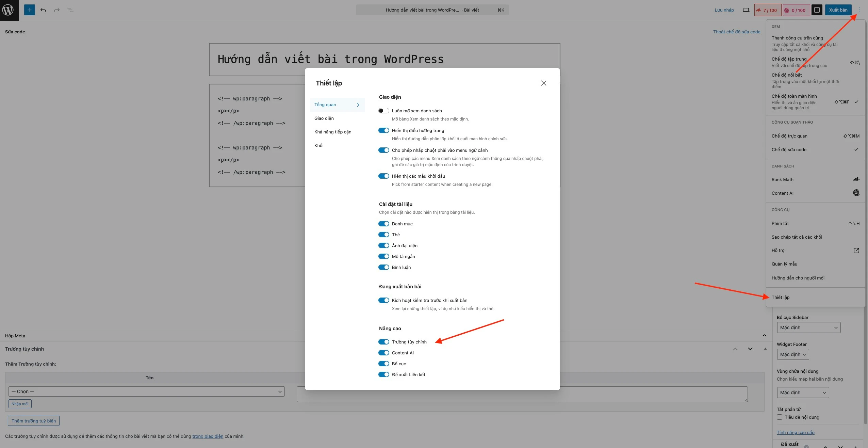Viewport: 868px width, 448px height.
Task: Toggle the settings sidebar panel icon
Action: tap(817, 10)
